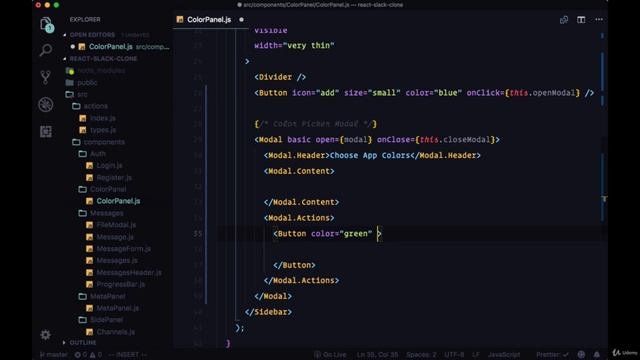The width and height of the screenshot is (640, 360).
Task: Open MessageForm.js in the explorer
Action: point(123,249)
